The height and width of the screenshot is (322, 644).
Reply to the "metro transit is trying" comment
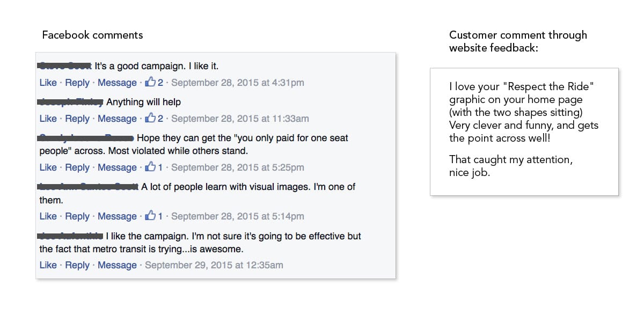[x=77, y=265]
